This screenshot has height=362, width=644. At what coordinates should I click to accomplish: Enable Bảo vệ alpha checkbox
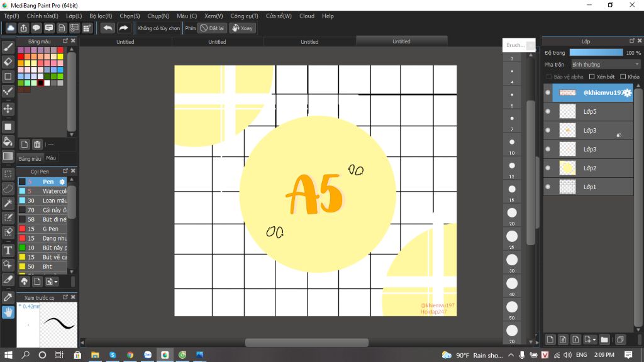click(548, 77)
